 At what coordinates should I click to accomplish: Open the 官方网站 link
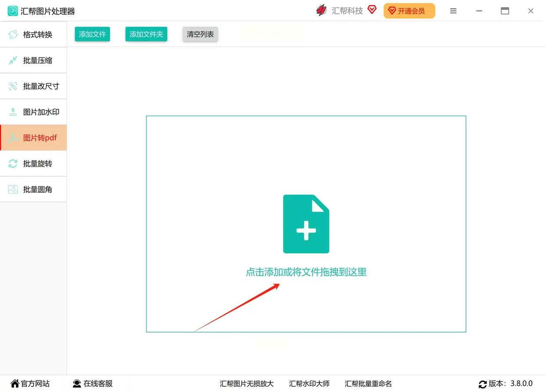(x=30, y=384)
